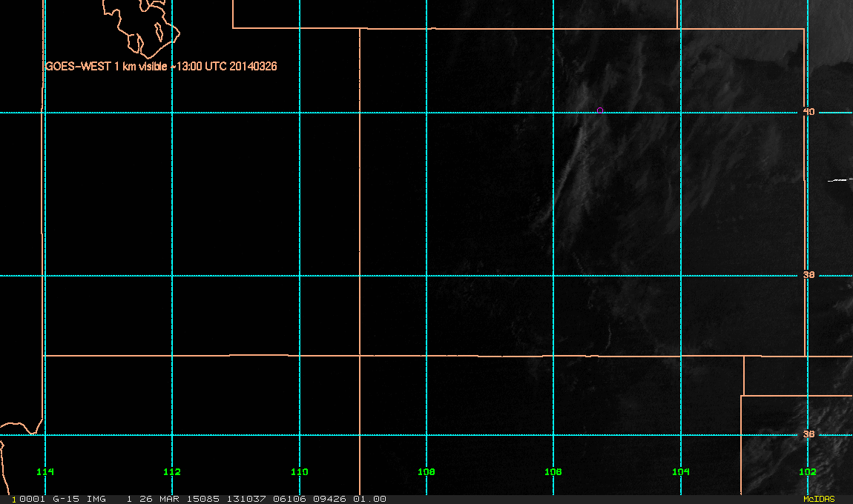The width and height of the screenshot is (853, 504).
Task: Click the 40 latitude label
Action: pos(809,111)
